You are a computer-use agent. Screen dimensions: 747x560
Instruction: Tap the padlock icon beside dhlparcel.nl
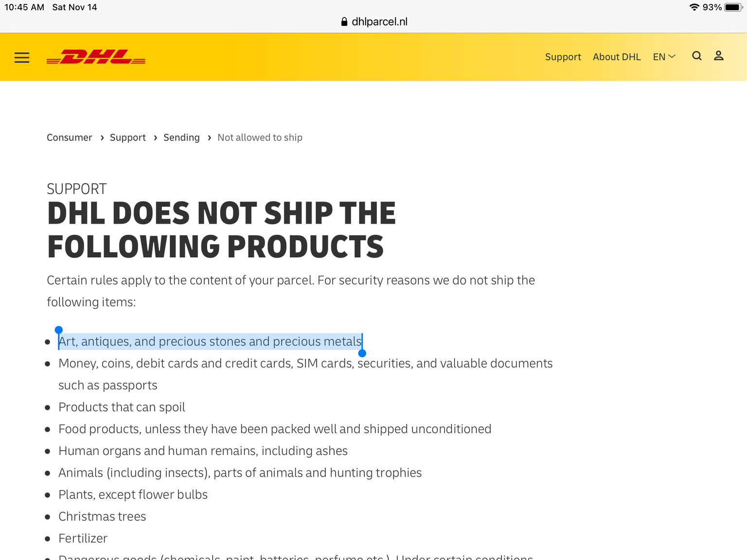344,21
